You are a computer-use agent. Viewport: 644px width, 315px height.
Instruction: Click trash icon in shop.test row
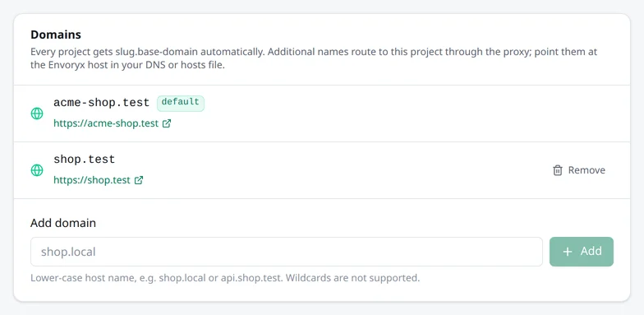(x=557, y=170)
